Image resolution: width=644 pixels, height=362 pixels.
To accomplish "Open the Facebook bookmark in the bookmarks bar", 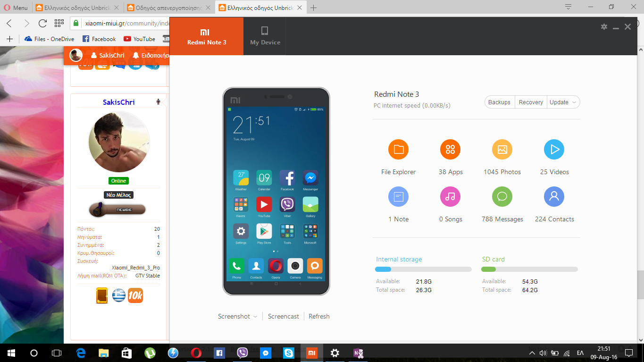I will pos(99,39).
